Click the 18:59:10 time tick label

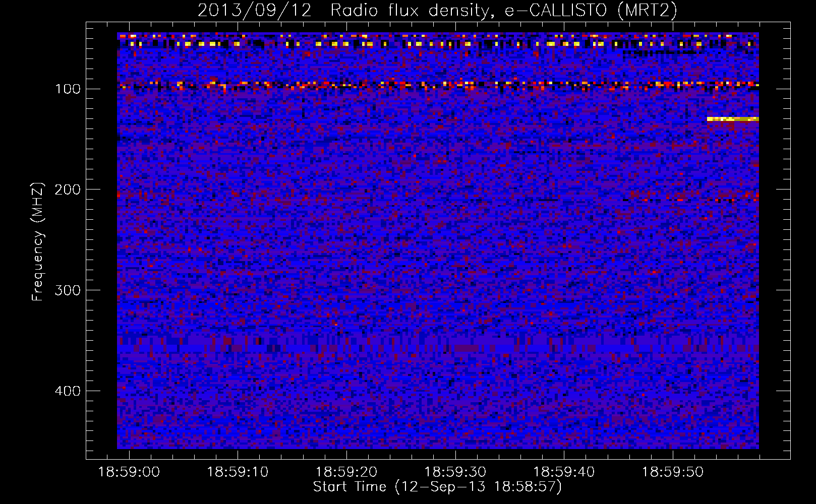point(238,472)
